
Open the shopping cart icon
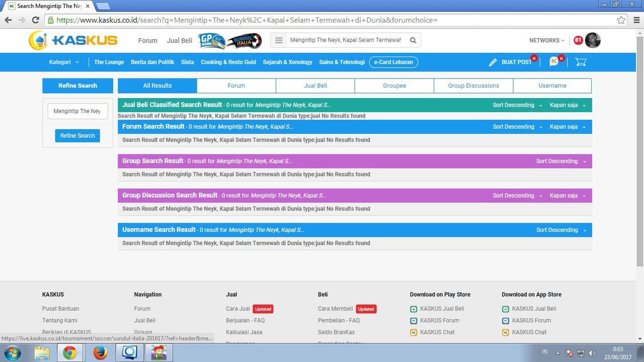click(x=581, y=62)
